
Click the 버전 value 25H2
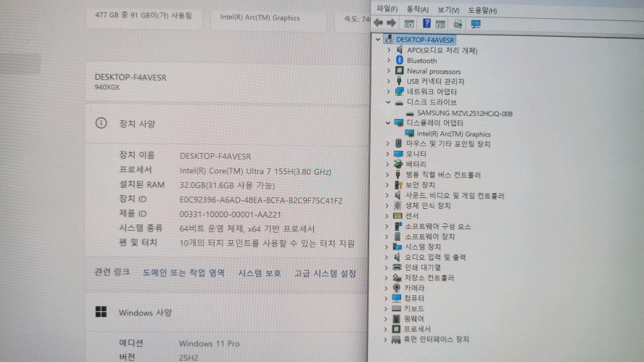tap(189, 358)
